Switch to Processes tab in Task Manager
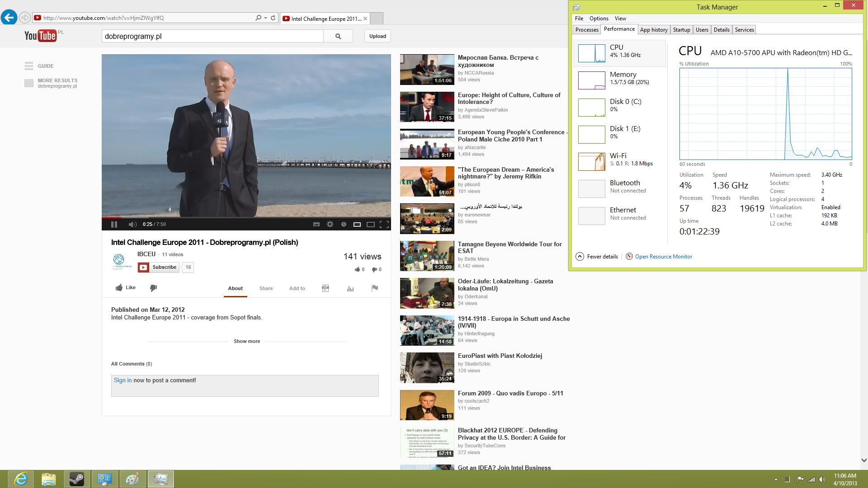Image resolution: width=868 pixels, height=488 pixels. (x=587, y=30)
